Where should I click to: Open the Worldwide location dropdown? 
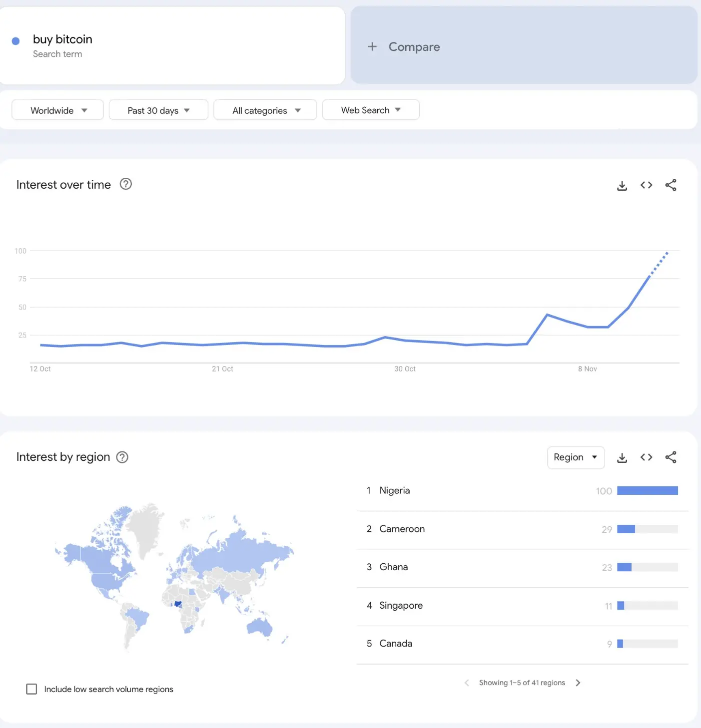pyautogui.click(x=57, y=110)
